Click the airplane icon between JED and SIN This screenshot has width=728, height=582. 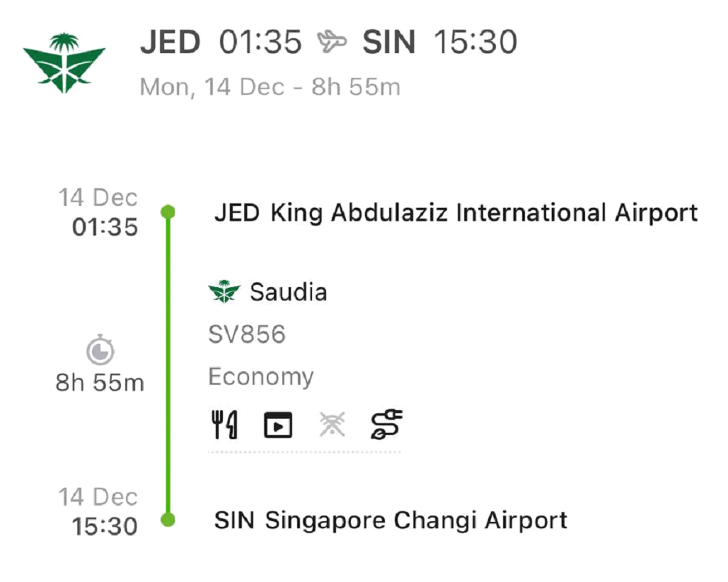(332, 42)
